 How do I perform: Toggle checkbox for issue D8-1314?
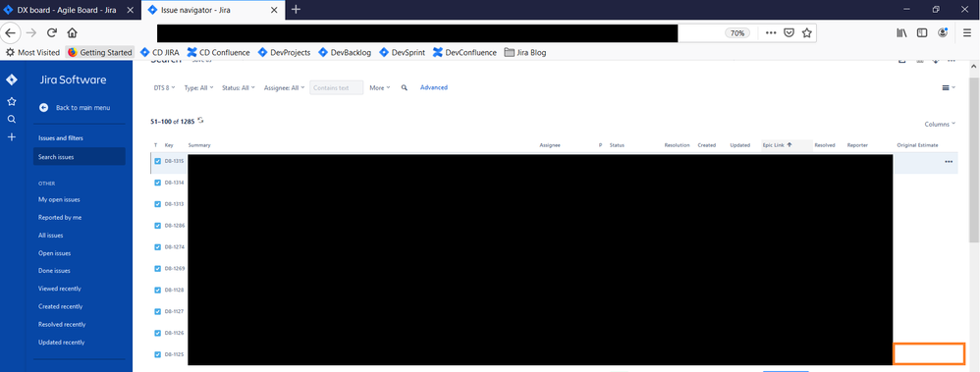[157, 183]
